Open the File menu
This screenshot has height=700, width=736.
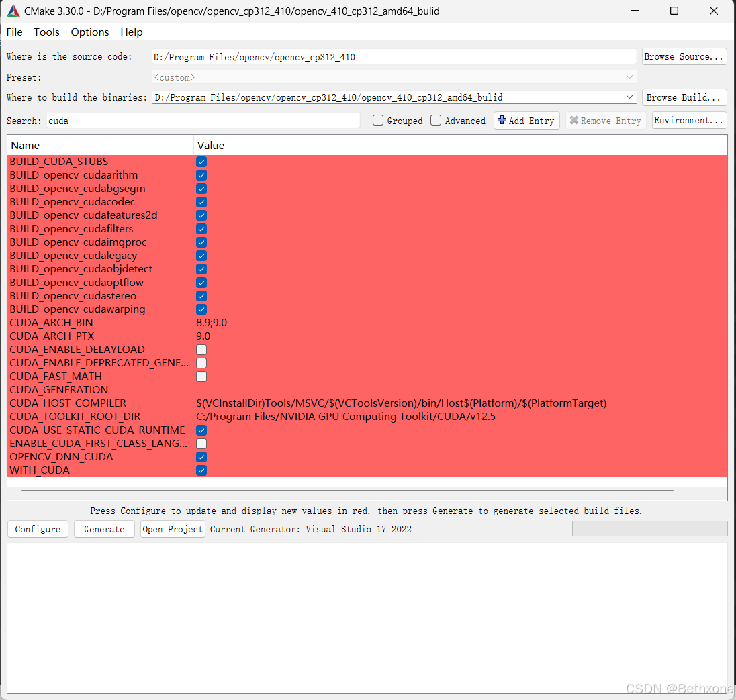tap(14, 32)
